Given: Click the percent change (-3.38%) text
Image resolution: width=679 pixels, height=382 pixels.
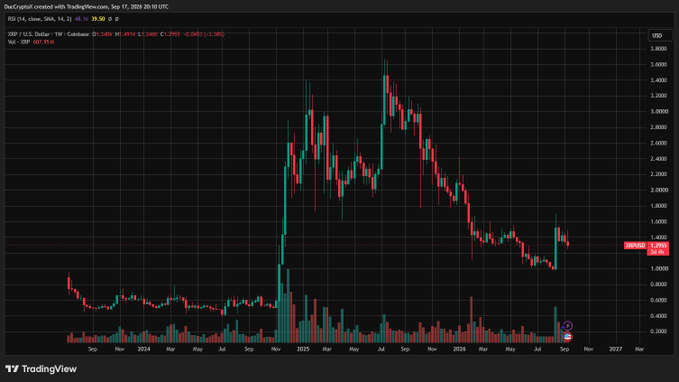Looking at the screenshot, I should tap(214, 34).
